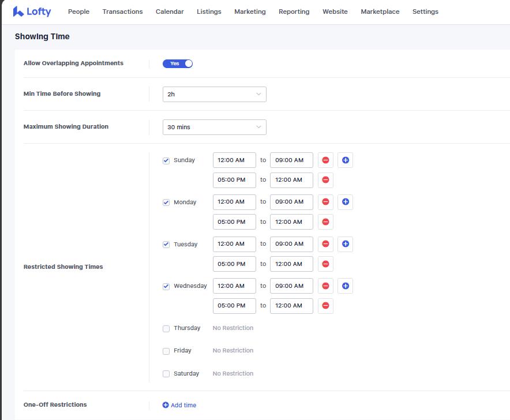Image resolution: width=510 pixels, height=420 pixels.
Task: Open Tuesday's second start time 05:00 PM picker
Action: 234,264
